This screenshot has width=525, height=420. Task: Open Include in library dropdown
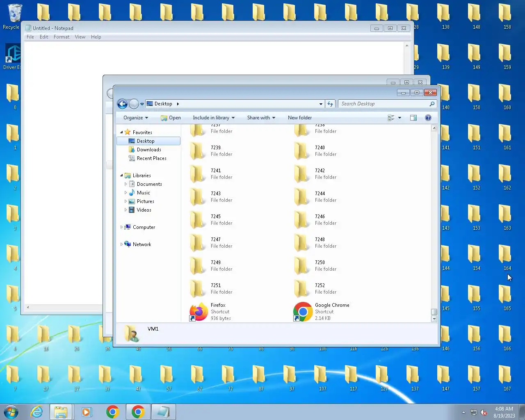click(214, 118)
